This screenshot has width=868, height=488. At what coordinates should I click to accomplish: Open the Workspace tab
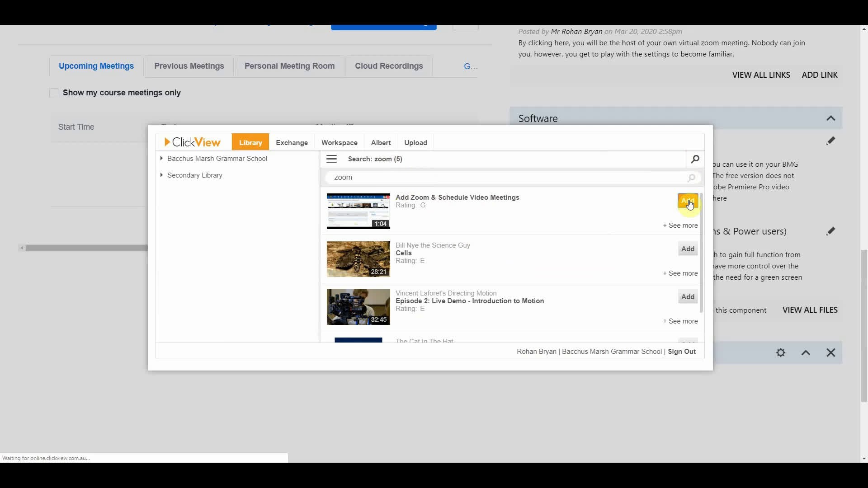(x=340, y=142)
